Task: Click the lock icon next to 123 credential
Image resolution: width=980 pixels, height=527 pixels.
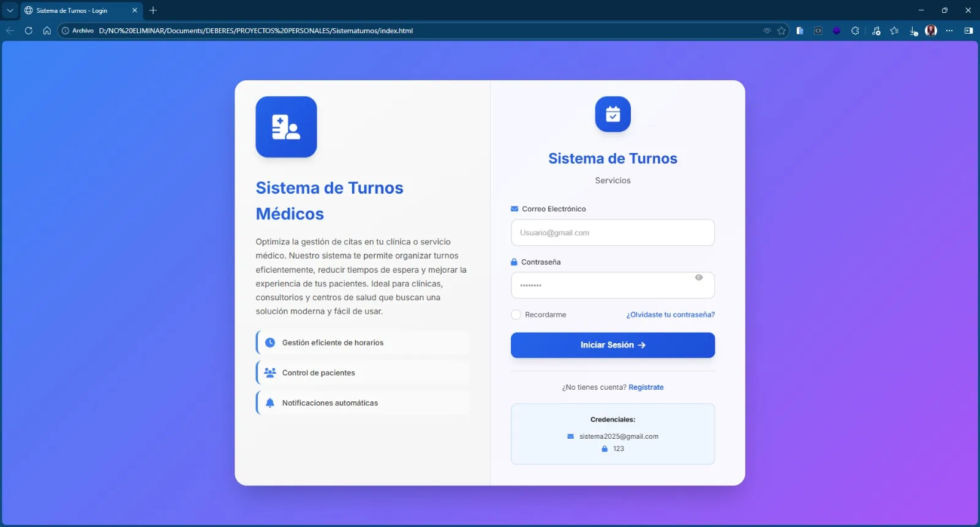Action: coord(605,449)
